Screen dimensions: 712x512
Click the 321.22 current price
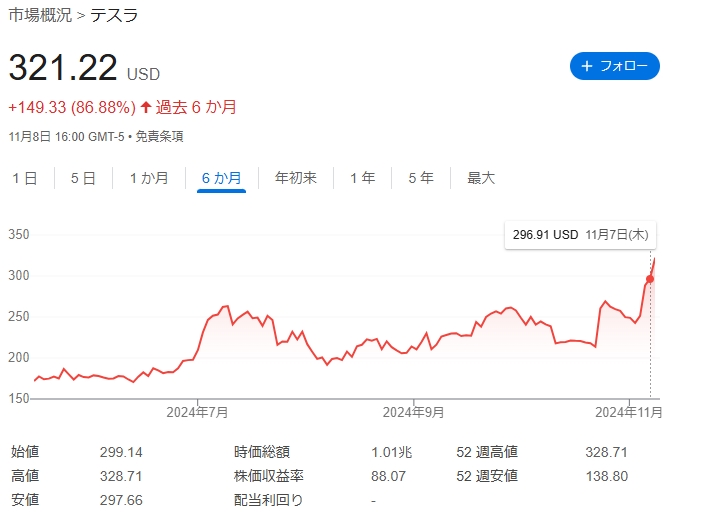pyautogui.click(x=63, y=68)
